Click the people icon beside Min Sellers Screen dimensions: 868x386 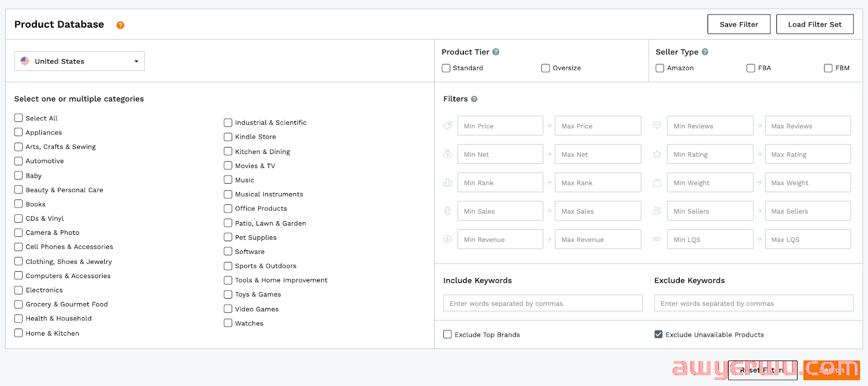click(x=657, y=211)
